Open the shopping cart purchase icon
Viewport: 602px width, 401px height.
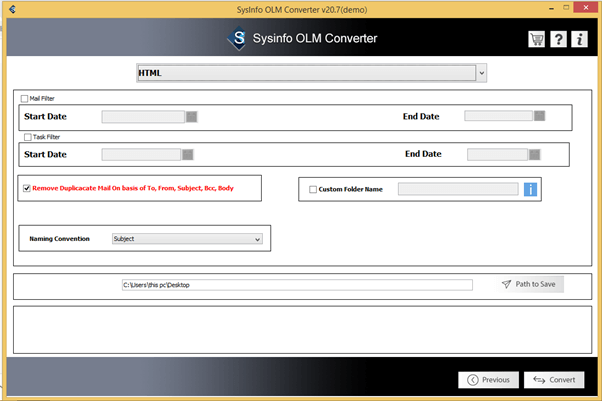click(536, 39)
